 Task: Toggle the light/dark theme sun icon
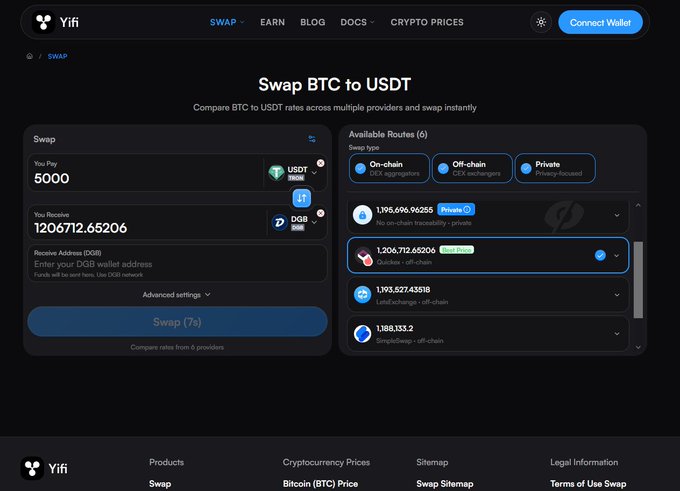coord(541,22)
